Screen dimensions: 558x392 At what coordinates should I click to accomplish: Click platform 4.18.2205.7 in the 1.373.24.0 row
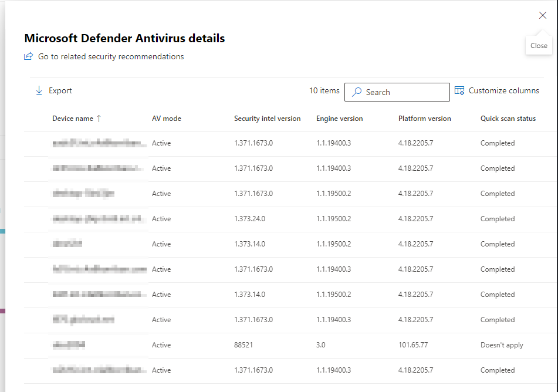[x=415, y=219]
